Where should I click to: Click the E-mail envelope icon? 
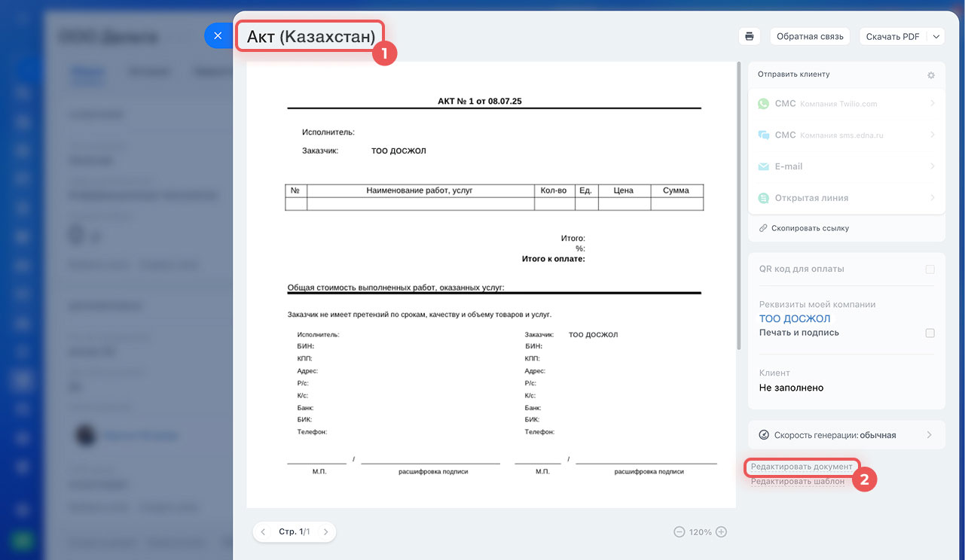[x=764, y=166]
